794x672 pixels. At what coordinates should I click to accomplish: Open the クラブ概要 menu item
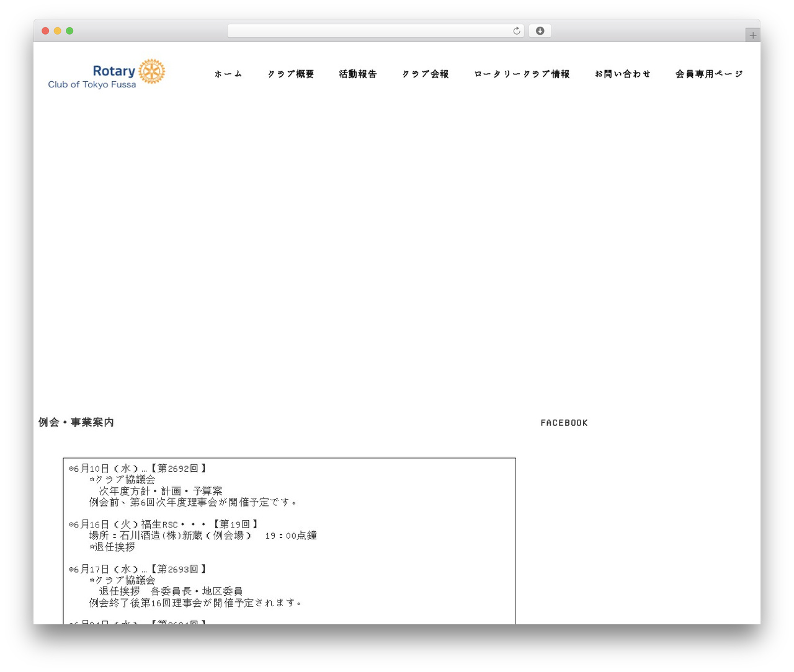coord(291,74)
